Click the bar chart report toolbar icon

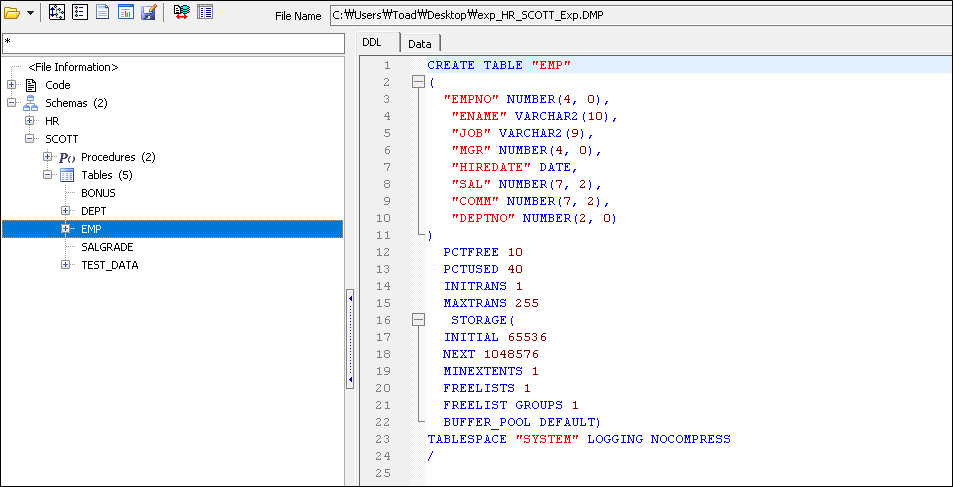tap(126, 12)
